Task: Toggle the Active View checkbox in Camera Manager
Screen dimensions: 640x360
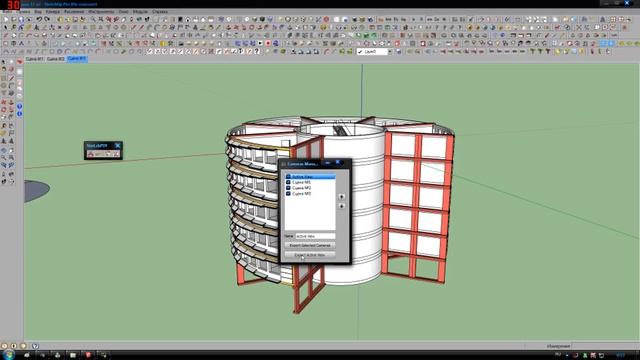Action: click(x=288, y=177)
